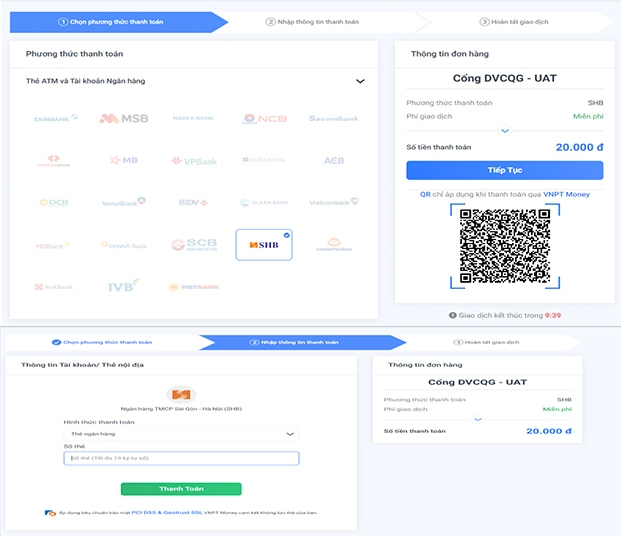Select the Eximbank logo tile
621x538 pixels.
pyautogui.click(x=54, y=118)
